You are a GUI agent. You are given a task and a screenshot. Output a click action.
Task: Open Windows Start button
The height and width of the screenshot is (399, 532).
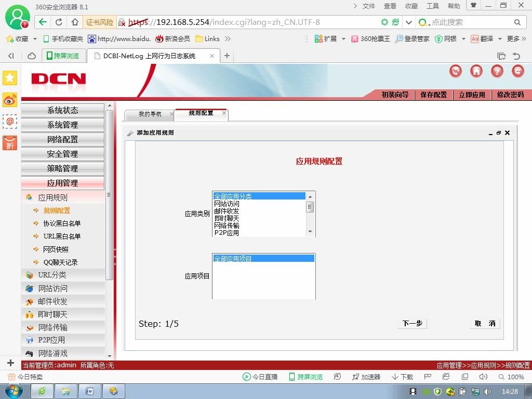pyautogui.click(x=14, y=391)
